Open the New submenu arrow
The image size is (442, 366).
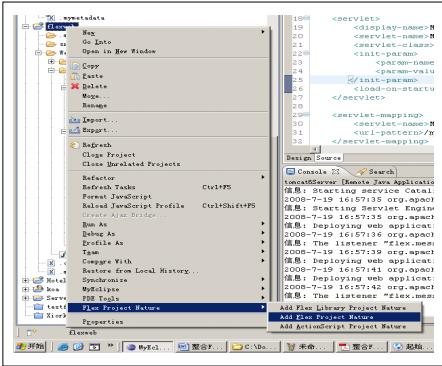(263, 32)
